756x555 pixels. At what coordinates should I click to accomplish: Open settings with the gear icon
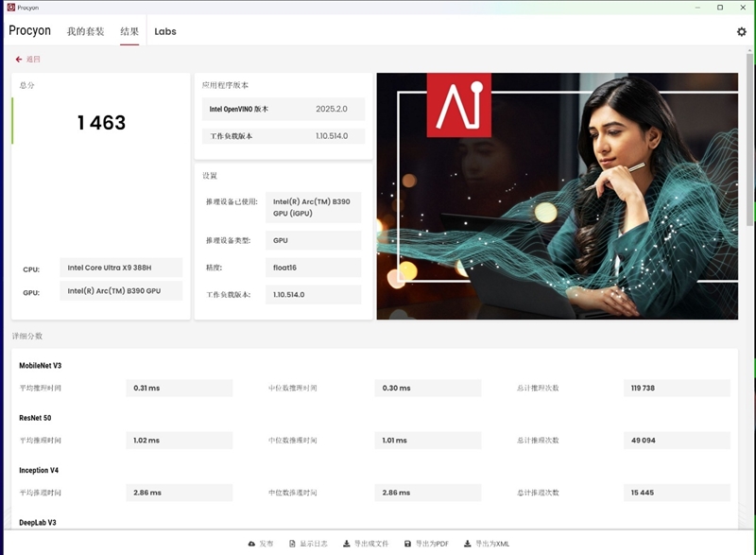(x=741, y=31)
